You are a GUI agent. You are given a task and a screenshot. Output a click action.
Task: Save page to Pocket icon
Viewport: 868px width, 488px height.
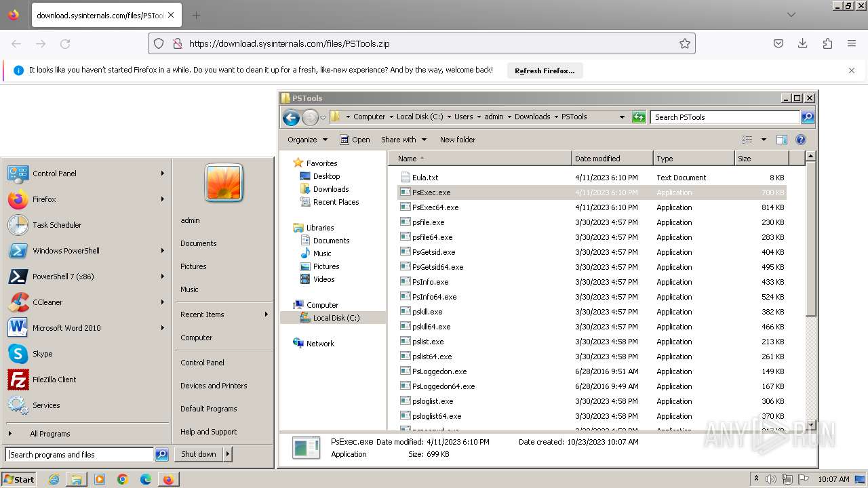tap(778, 43)
